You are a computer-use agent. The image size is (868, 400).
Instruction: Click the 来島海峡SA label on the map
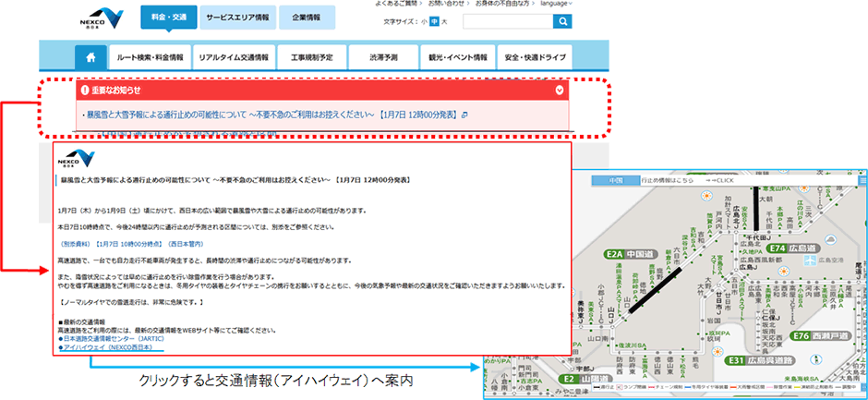[x=802, y=379]
